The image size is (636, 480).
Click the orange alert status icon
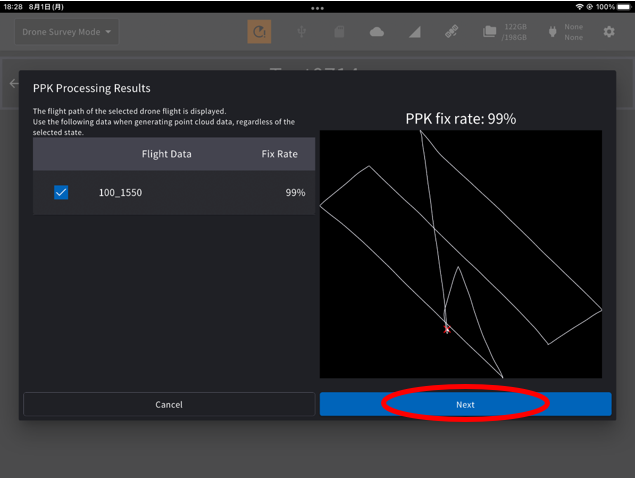[259, 32]
